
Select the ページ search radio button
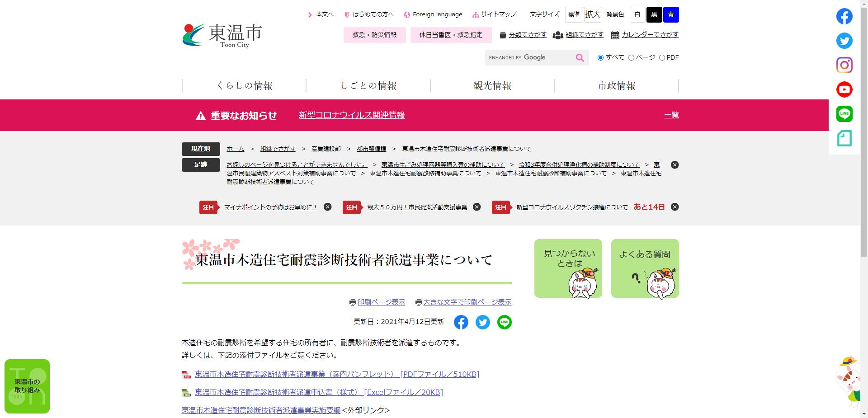point(631,57)
